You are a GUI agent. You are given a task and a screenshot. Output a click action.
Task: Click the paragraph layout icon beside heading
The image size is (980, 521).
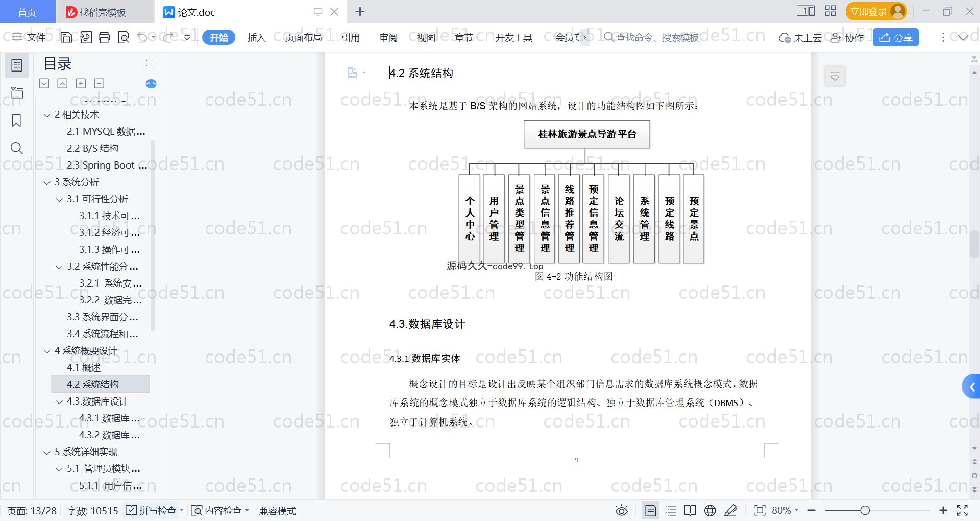coord(353,73)
